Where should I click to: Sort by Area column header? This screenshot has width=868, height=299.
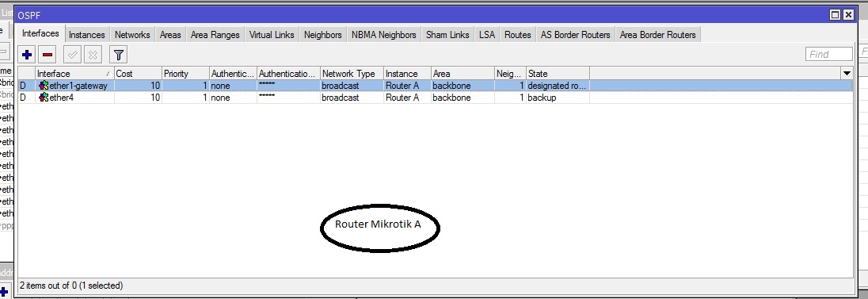click(x=463, y=73)
